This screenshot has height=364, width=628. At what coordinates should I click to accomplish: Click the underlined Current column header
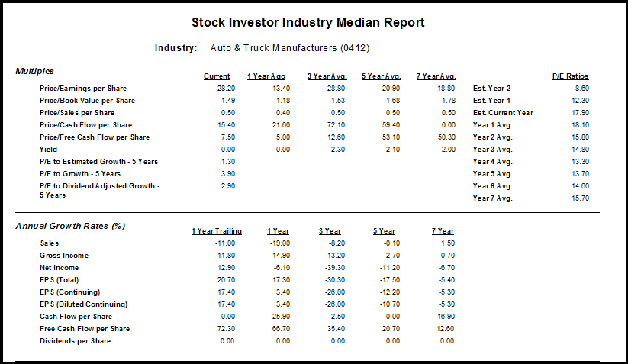[217, 76]
